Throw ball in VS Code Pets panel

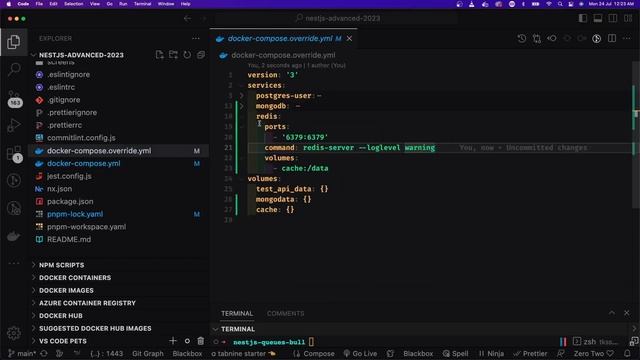click(x=187, y=341)
